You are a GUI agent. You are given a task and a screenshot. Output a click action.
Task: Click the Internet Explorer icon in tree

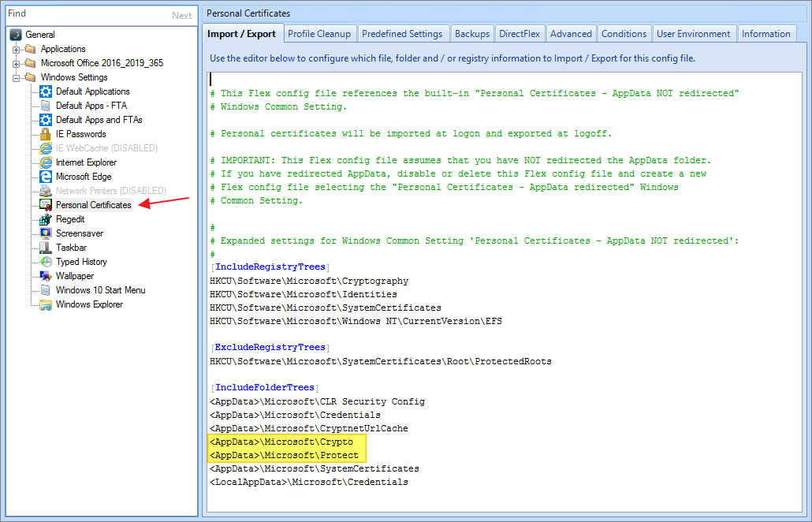(x=46, y=162)
